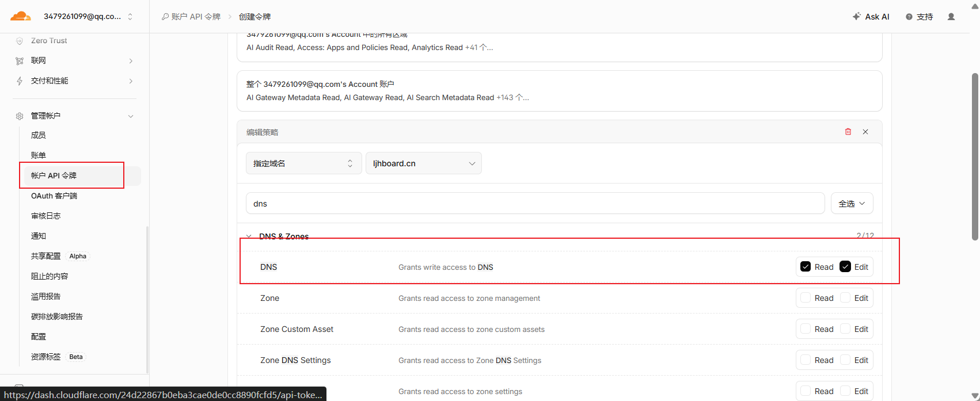Check Edit for Zone DNS Settings
The width and height of the screenshot is (980, 401).
(x=845, y=360)
